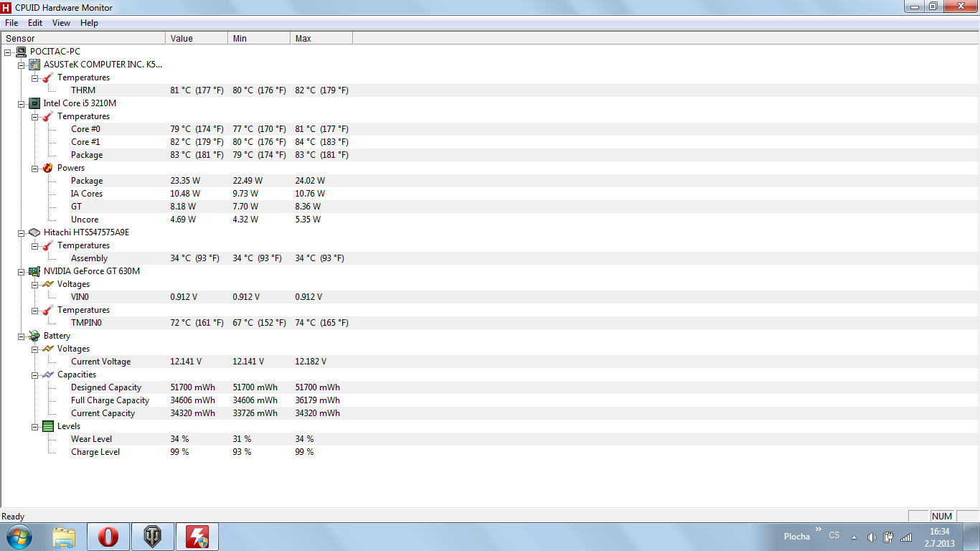Image resolution: width=980 pixels, height=551 pixels.
Task: Collapse the Battery Capacities group
Action: (x=35, y=375)
